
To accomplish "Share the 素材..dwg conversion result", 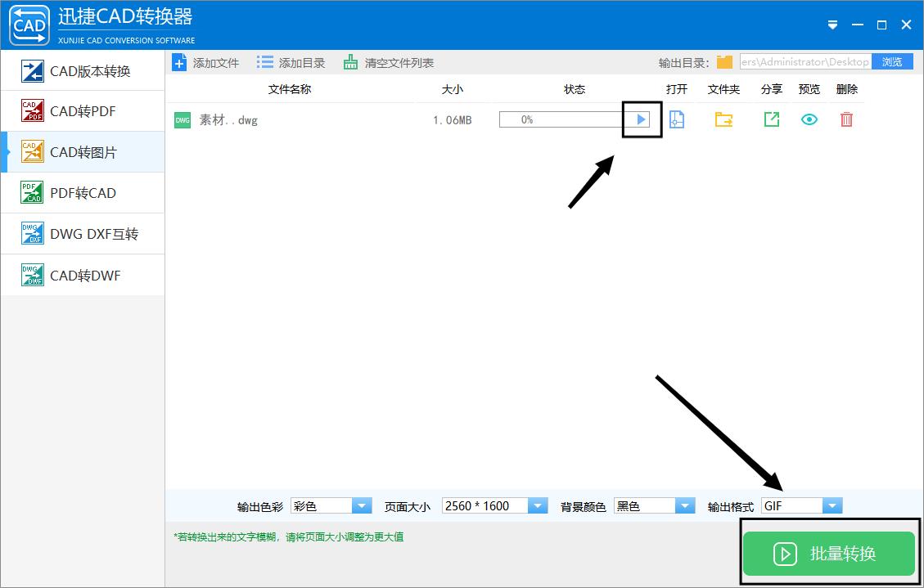I will pyautogui.click(x=770, y=119).
